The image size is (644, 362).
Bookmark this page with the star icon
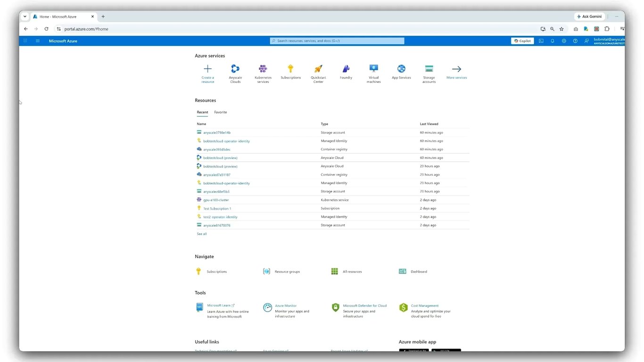pos(561,29)
